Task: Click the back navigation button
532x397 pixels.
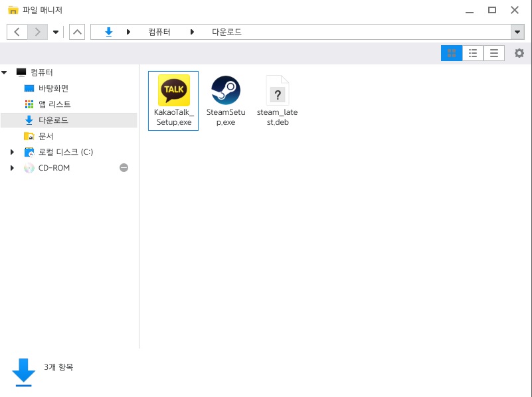Action: 17,31
